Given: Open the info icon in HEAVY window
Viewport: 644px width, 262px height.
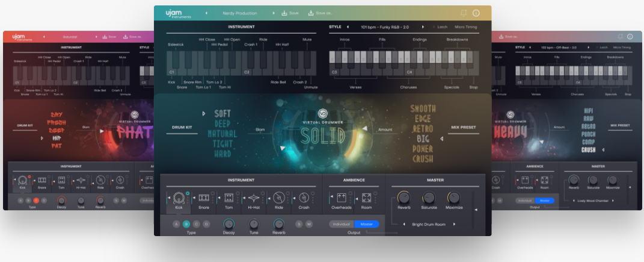Looking at the screenshot, I should [x=630, y=37].
